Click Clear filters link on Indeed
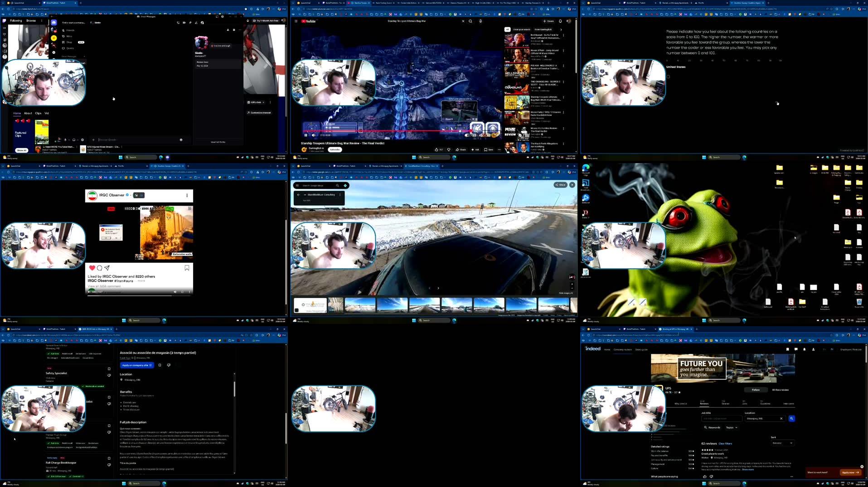868x487 pixels. [725, 444]
